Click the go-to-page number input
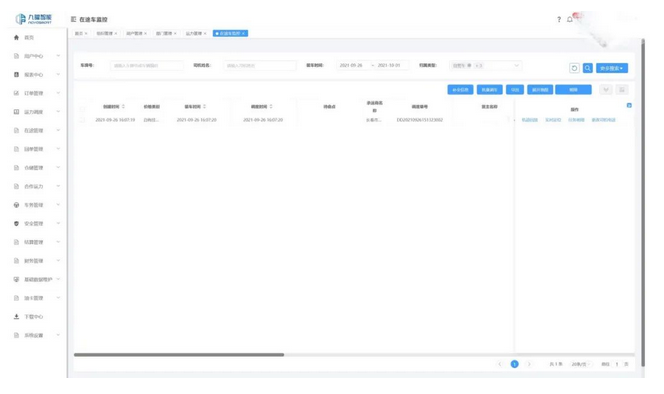Image resolution: width=664 pixels, height=394 pixels. click(617, 364)
